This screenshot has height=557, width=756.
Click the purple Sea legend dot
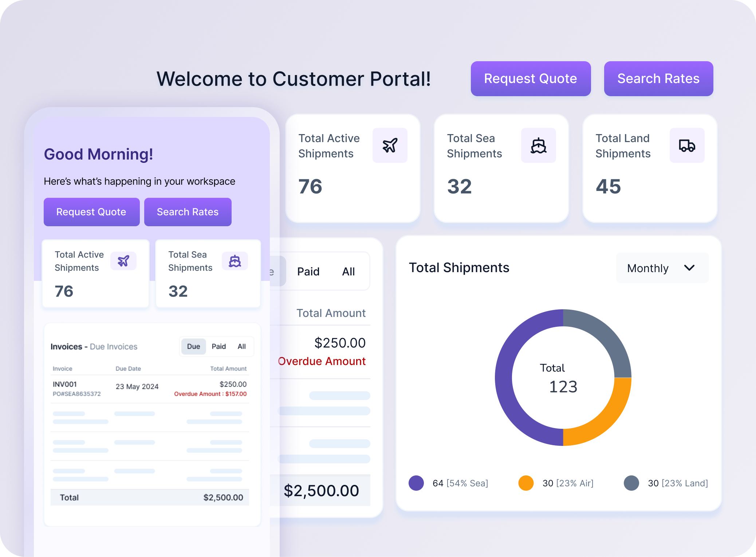point(416,483)
